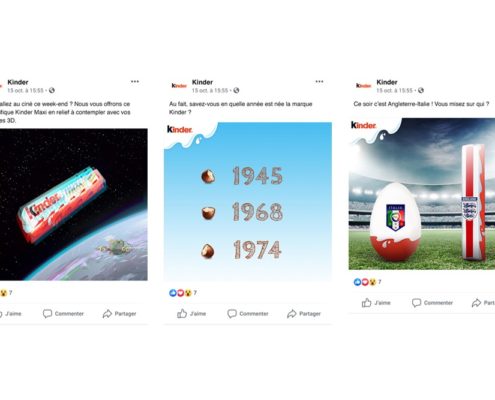Open the Kinder page name on the year quiz post
495x400 pixels.
202,82
